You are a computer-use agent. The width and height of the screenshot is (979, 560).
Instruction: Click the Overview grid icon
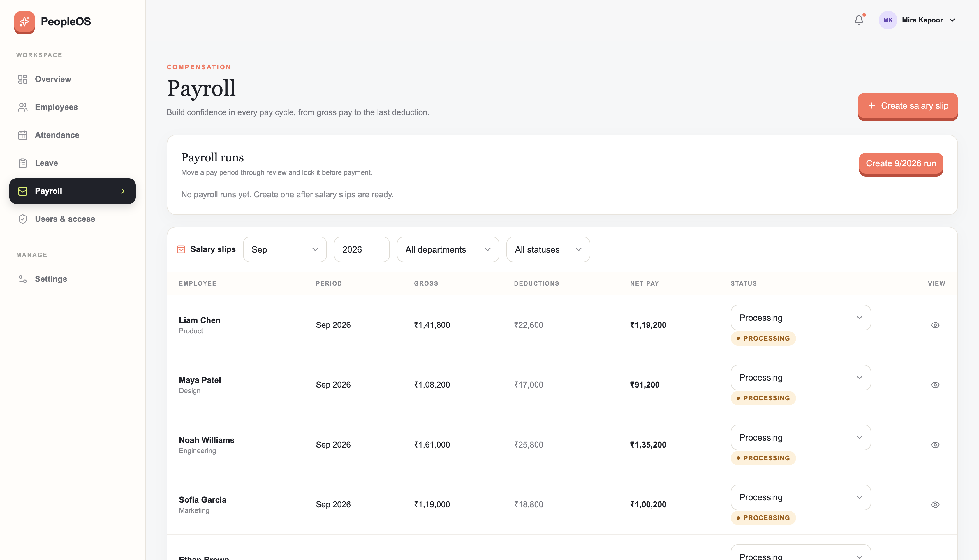pos(23,79)
